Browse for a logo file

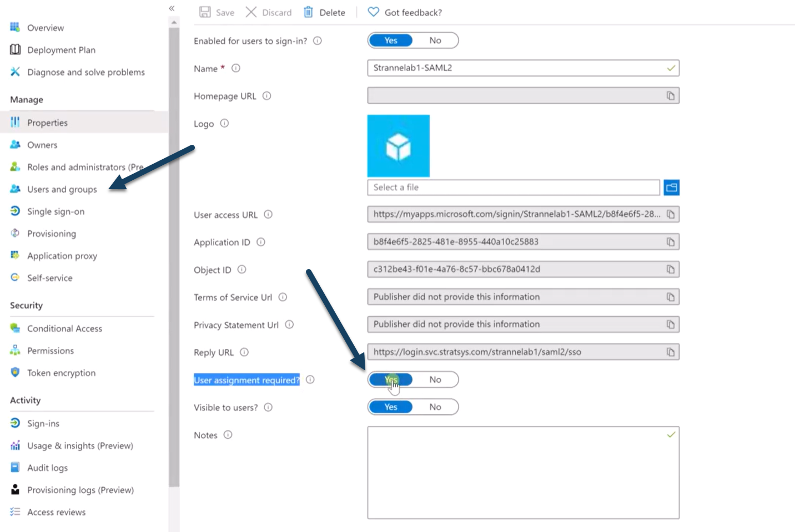coord(672,188)
